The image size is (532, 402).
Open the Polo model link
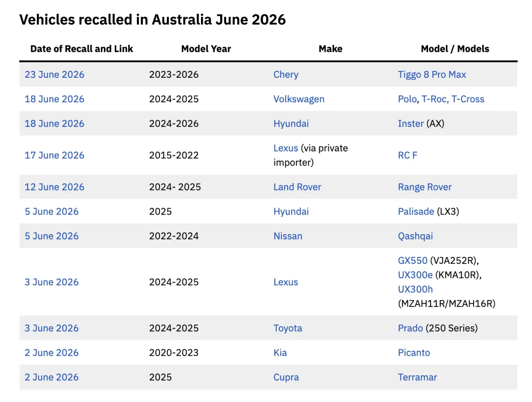(407, 99)
